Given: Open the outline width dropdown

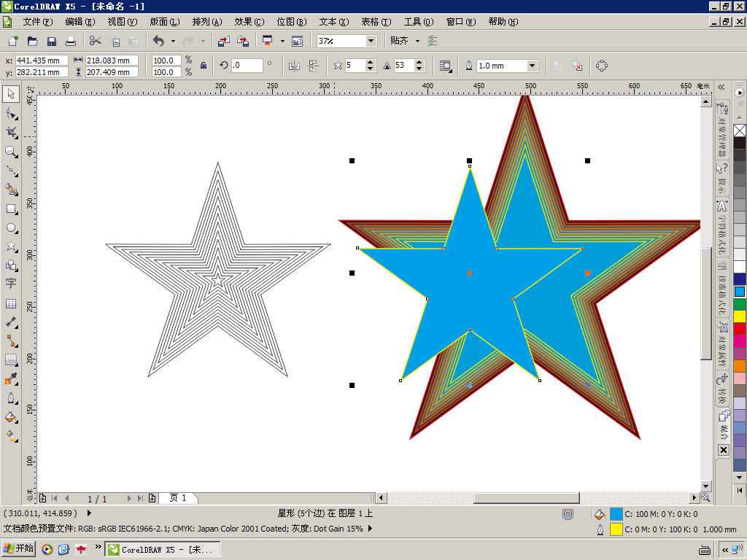Looking at the screenshot, I should click(533, 66).
